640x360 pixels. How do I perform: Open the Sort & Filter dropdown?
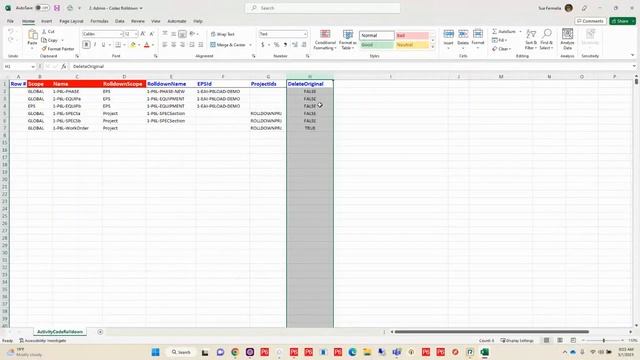pyautogui.click(x=531, y=40)
